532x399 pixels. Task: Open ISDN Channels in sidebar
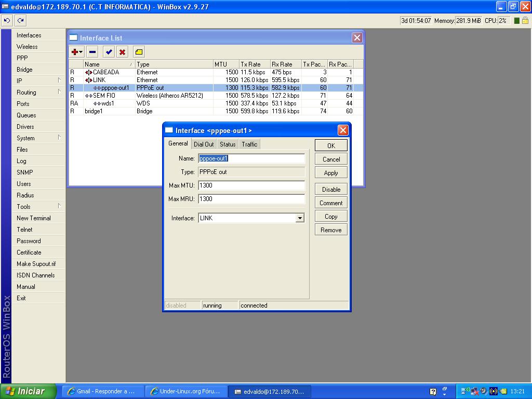point(38,275)
